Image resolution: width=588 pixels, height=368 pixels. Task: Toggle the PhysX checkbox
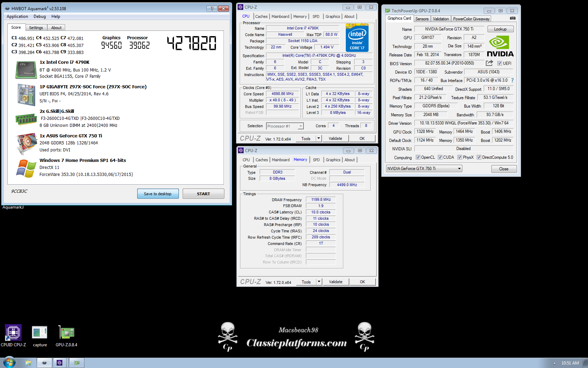460,157
